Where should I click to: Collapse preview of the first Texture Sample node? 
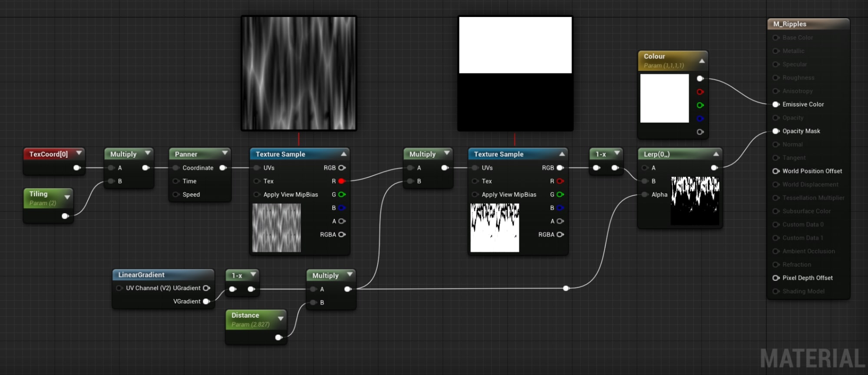coord(344,154)
